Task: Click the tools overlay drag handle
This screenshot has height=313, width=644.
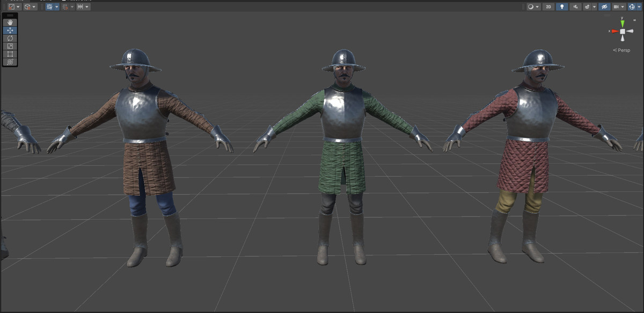Action: coord(10,16)
